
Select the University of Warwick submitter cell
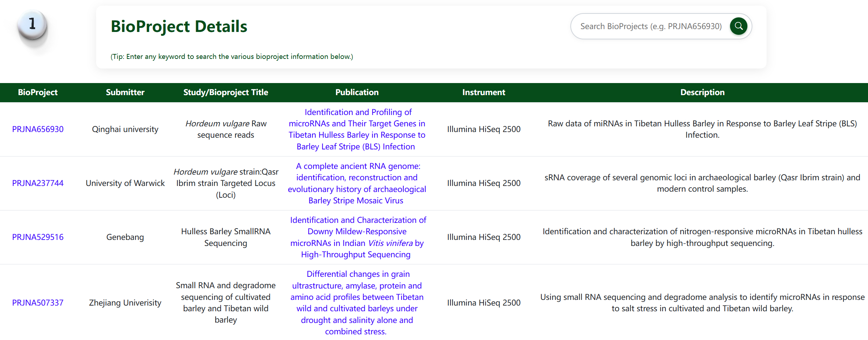coord(125,183)
